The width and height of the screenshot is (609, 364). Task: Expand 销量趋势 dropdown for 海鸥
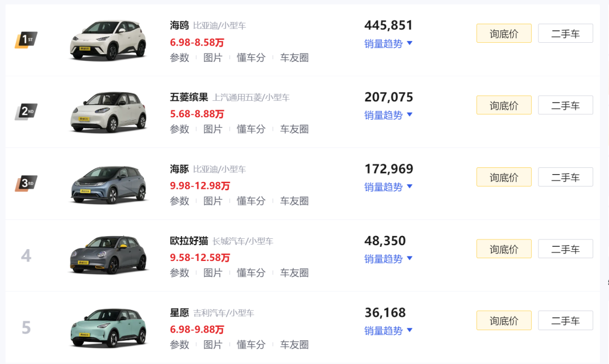[x=388, y=43]
